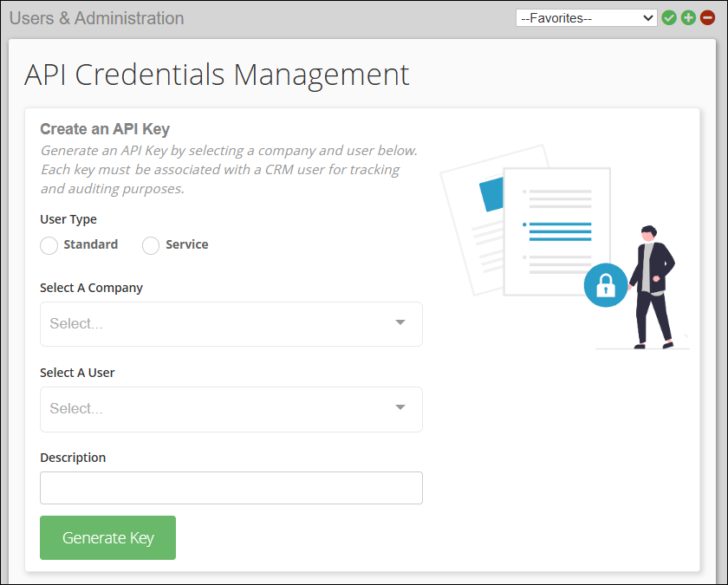The image size is (728, 585).
Task: Click the Users & Administration header title
Action: 96,18
